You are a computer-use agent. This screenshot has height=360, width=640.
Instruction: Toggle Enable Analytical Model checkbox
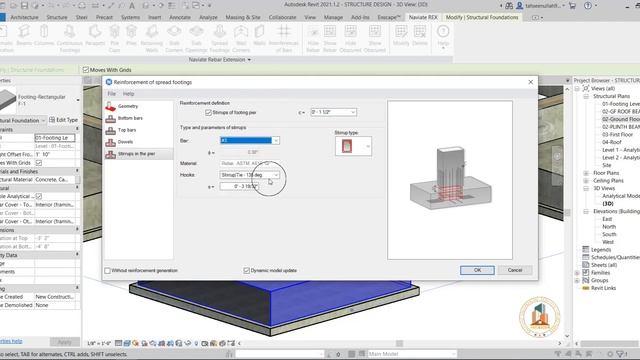(x=39, y=196)
